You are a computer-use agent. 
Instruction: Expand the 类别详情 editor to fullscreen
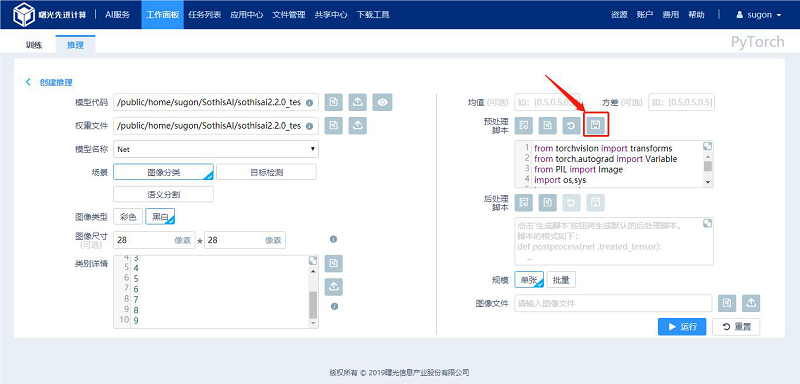click(313, 260)
